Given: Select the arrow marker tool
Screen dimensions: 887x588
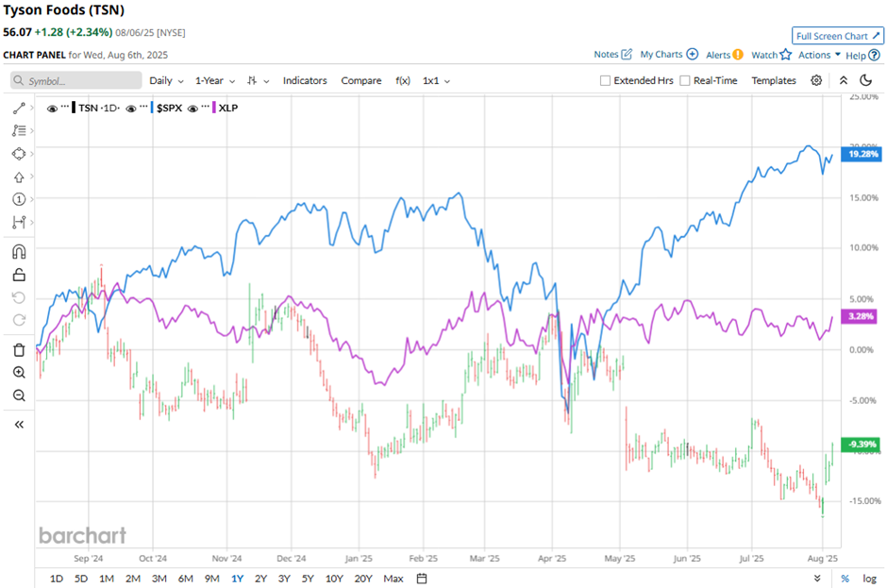Looking at the screenshot, I should (19, 177).
